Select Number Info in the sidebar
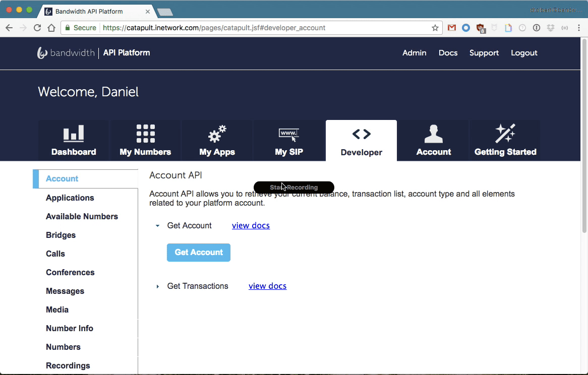The image size is (588, 375). (x=70, y=328)
